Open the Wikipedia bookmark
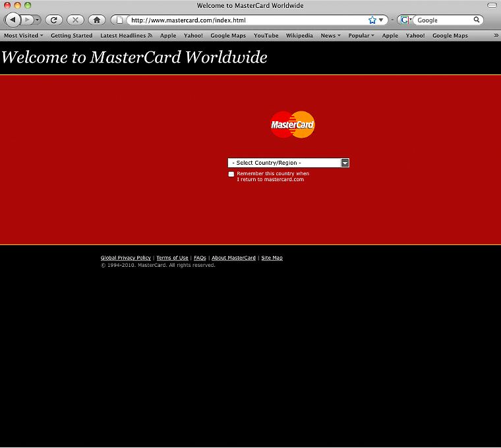Screen dimensions: 501x448 click(299, 36)
